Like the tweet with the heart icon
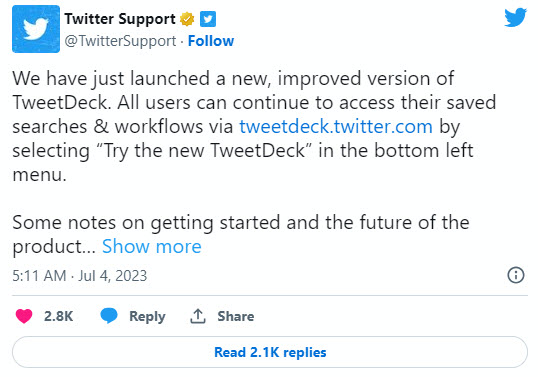This screenshot has width=538, height=377. pos(24,316)
